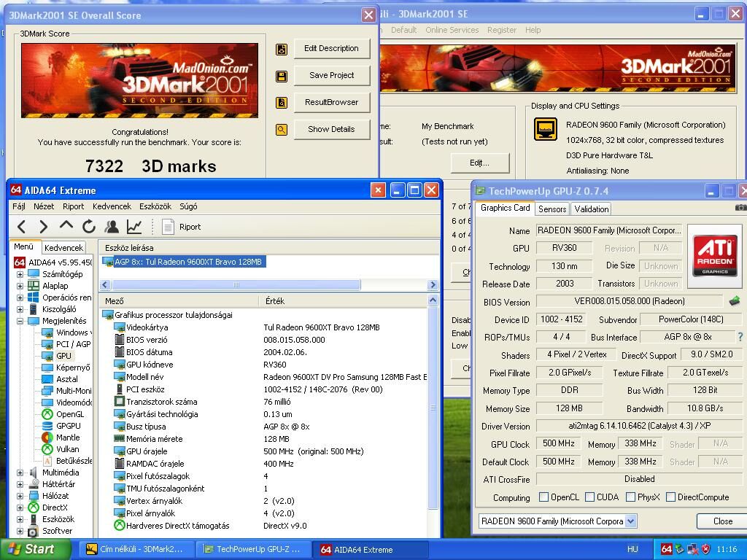Expand the Hálózat tree node
The image size is (747, 560).
(20, 496)
